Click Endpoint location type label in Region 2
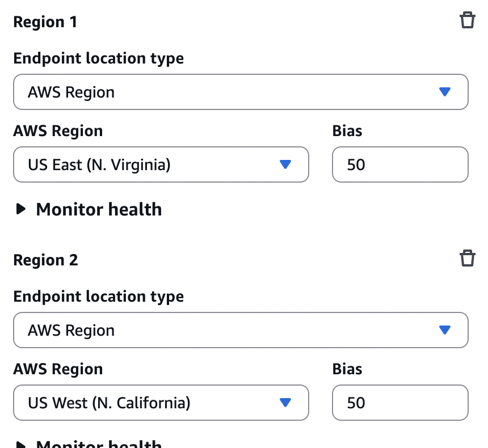 (98, 297)
